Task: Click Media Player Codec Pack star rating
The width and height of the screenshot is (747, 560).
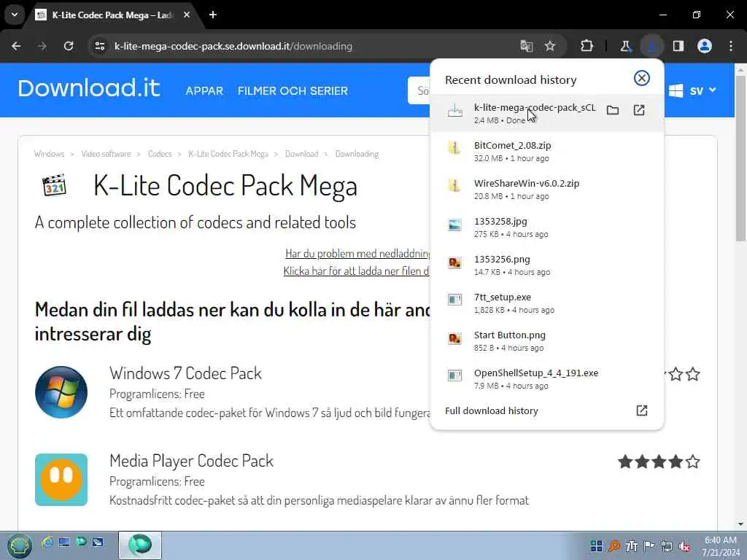Action: [659, 462]
